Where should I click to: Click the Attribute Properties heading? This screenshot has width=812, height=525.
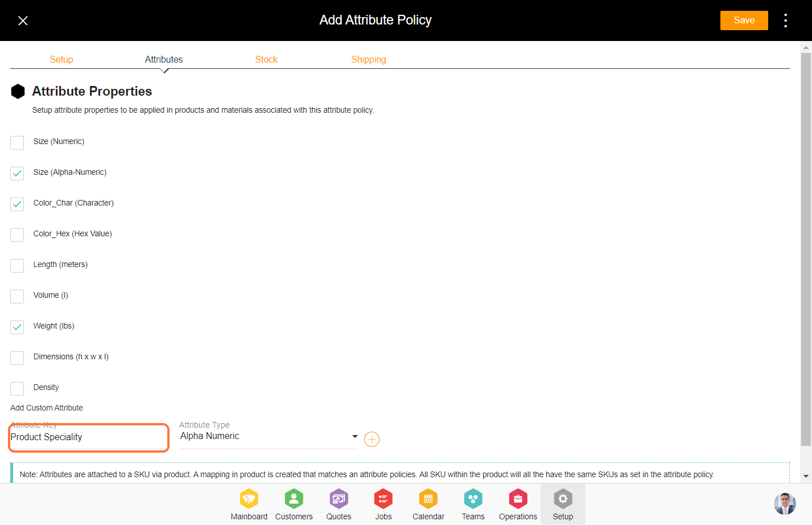tap(92, 91)
